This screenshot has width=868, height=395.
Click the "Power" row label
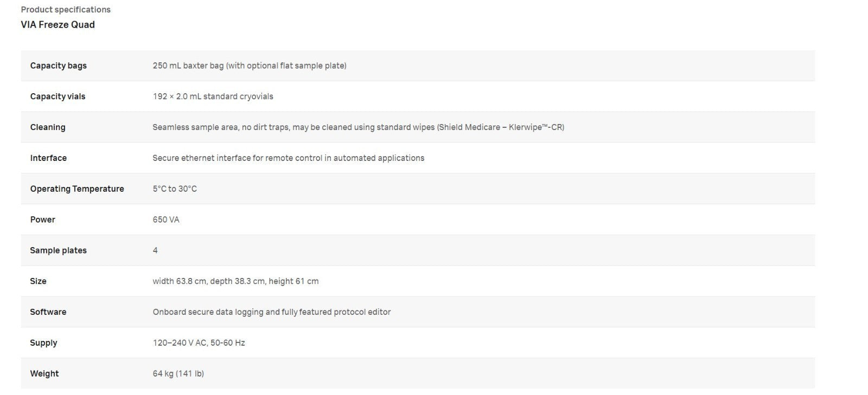pyautogui.click(x=42, y=220)
